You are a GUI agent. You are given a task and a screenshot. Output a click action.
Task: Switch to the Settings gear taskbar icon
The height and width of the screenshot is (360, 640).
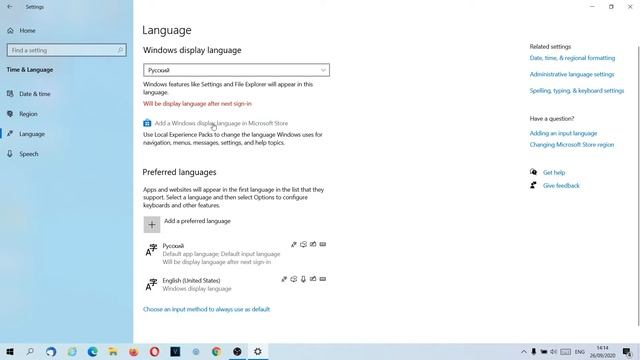point(258,352)
